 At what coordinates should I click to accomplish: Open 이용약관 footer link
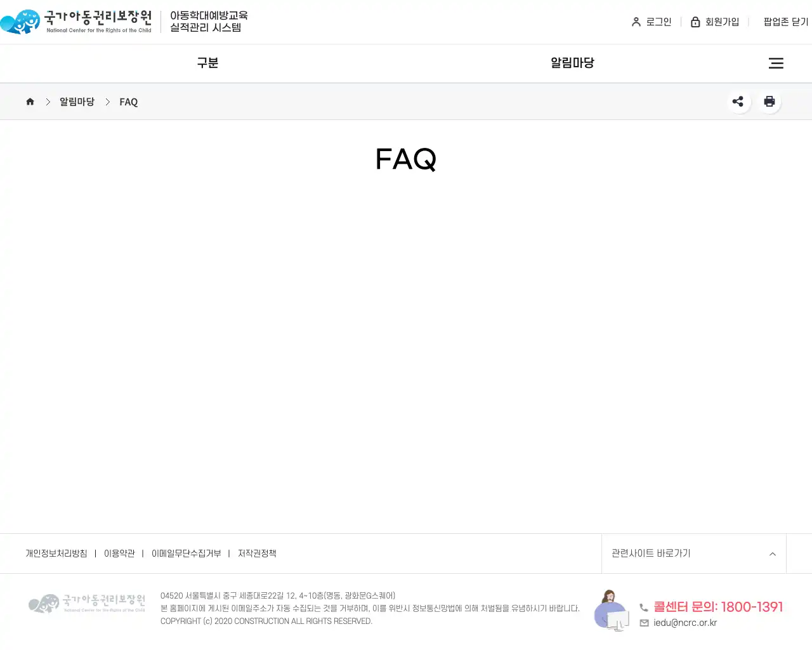119,554
